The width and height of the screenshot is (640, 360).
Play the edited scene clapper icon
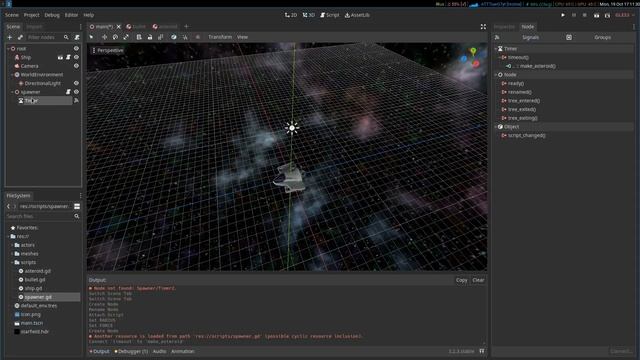(x=596, y=15)
